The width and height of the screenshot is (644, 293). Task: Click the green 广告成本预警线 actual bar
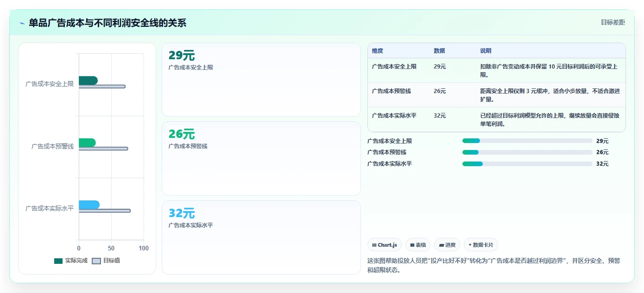[87, 143]
